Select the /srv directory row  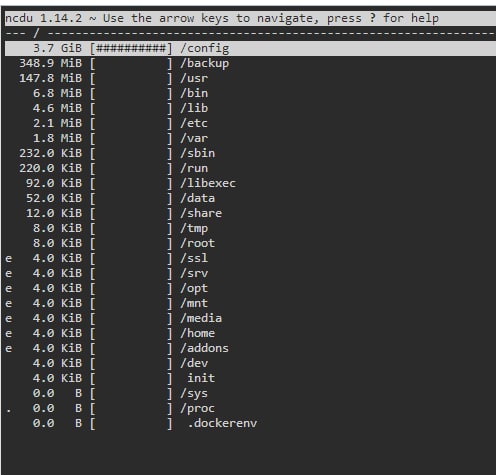(x=250, y=273)
